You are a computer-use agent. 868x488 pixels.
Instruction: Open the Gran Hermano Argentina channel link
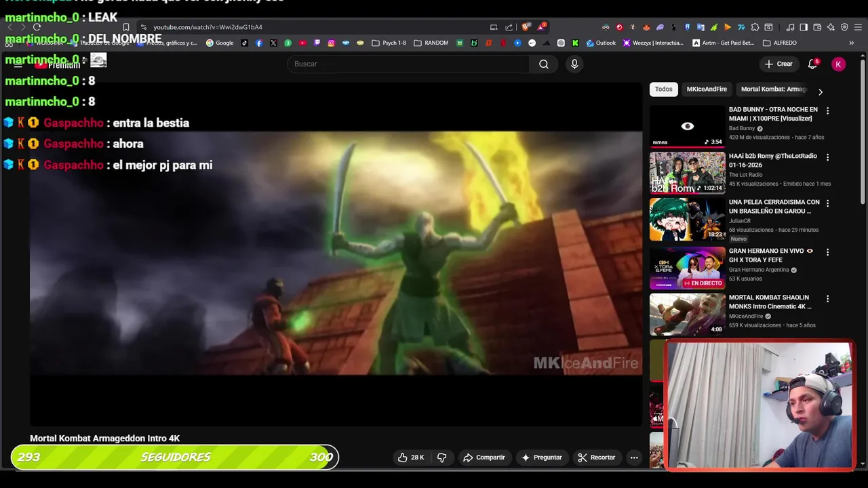pos(759,270)
